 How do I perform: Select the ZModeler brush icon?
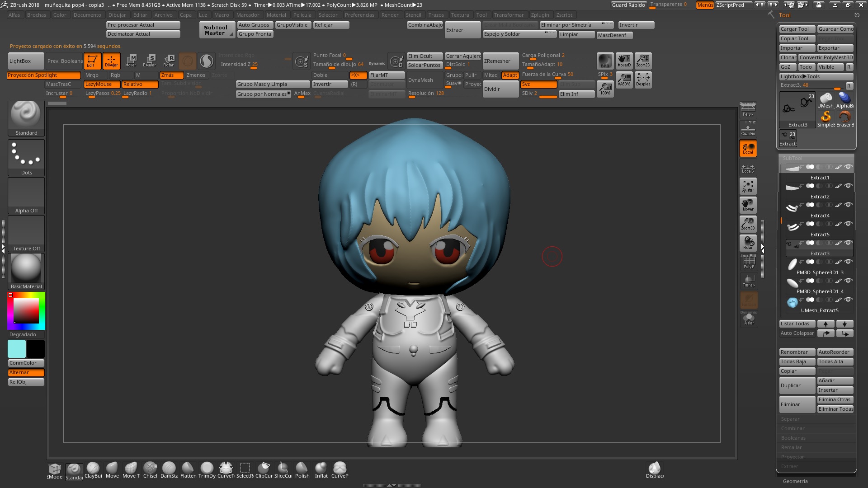click(x=55, y=471)
